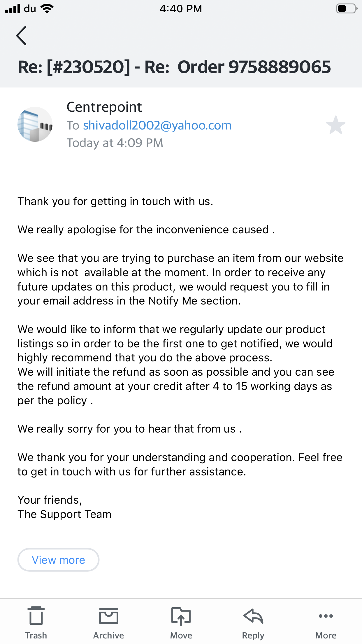
Task: Expand the message with View more
Action: (x=58, y=560)
